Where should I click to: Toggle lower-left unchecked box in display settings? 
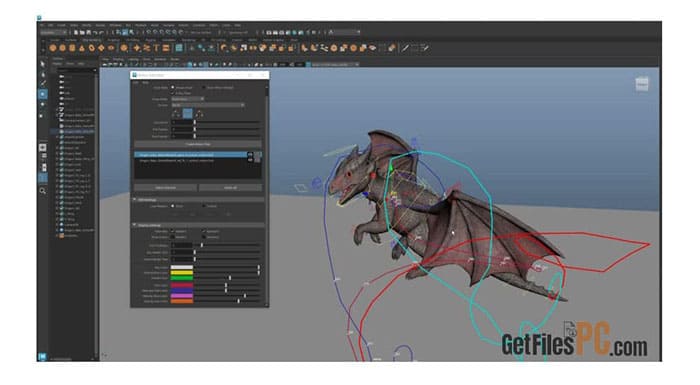coord(173,237)
